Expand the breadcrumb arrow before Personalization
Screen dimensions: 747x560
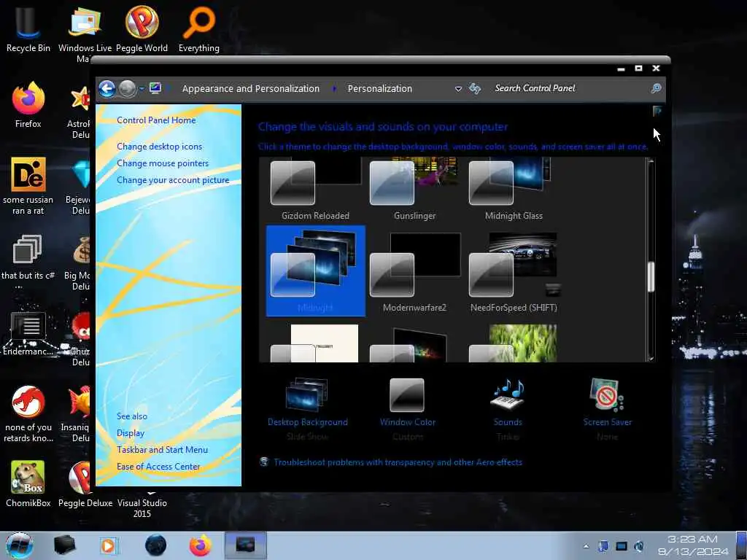pyautogui.click(x=334, y=88)
